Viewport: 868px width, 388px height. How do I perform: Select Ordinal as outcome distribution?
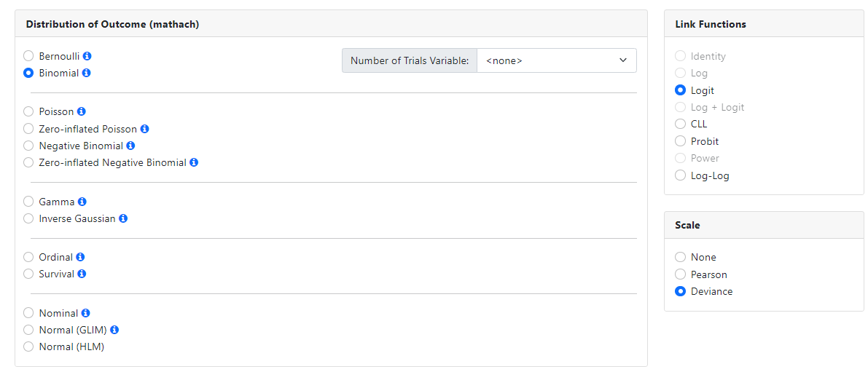(28, 257)
